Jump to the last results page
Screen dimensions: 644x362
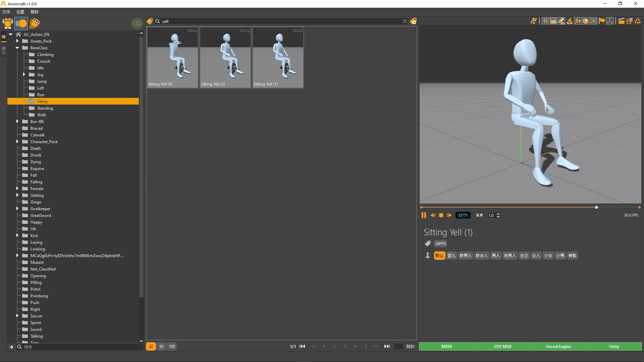pyautogui.click(x=387, y=346)
